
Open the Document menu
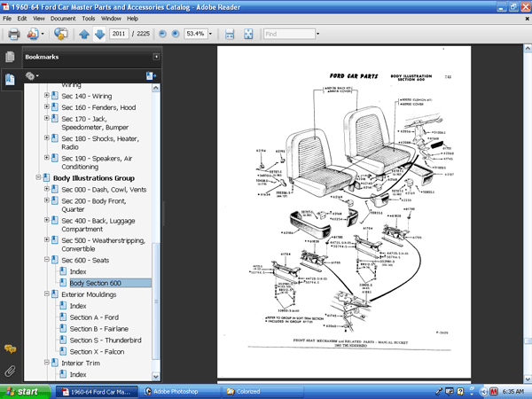click(63, 19)
